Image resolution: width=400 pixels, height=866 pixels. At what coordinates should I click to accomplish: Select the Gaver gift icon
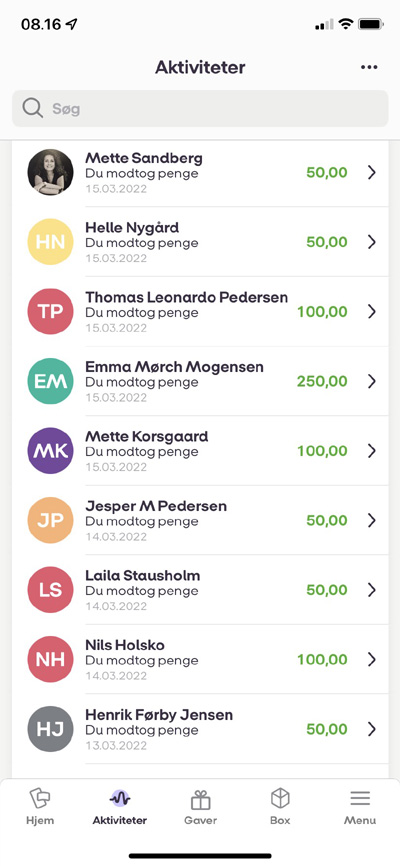[x=201, y=799]
